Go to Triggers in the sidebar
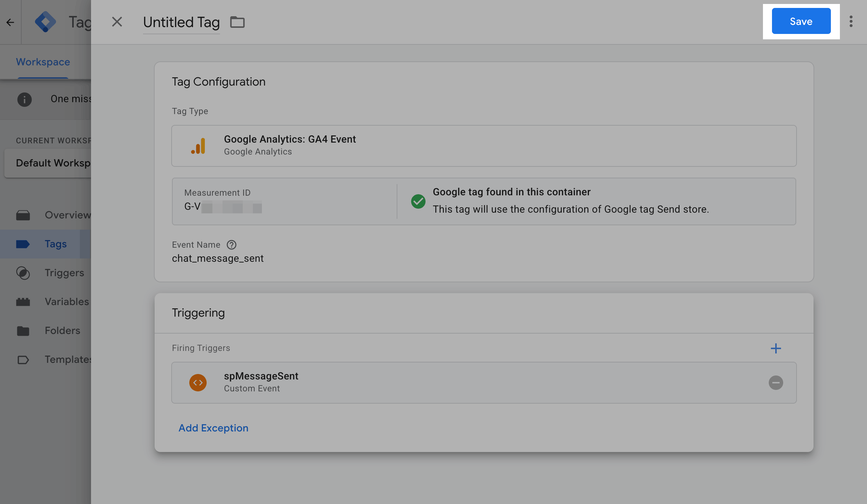The image size is (867, 504). 64,273
